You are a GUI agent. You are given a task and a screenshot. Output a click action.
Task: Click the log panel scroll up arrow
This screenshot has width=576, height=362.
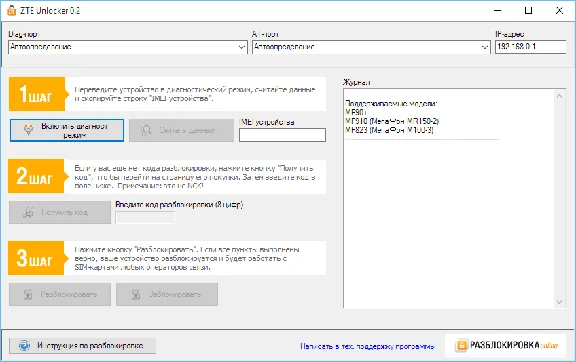tap(559, 96)
